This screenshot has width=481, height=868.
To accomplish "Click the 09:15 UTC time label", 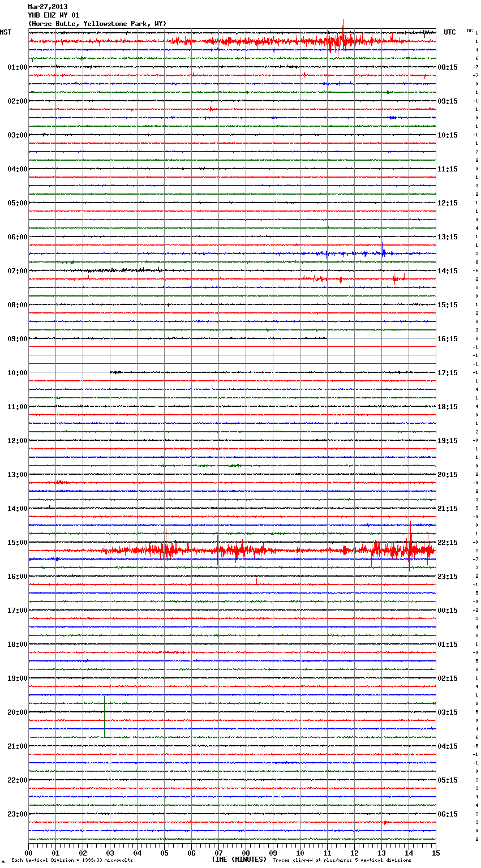I will pos(448,101).
